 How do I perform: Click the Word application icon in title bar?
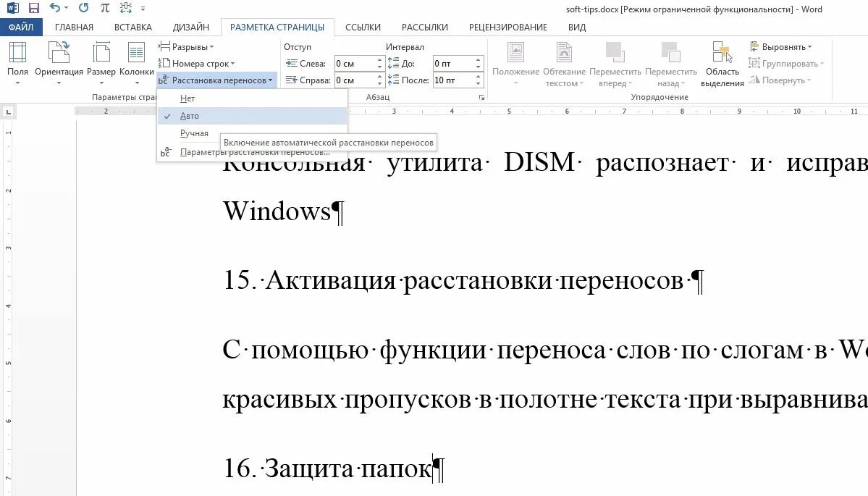coord(12,8)
